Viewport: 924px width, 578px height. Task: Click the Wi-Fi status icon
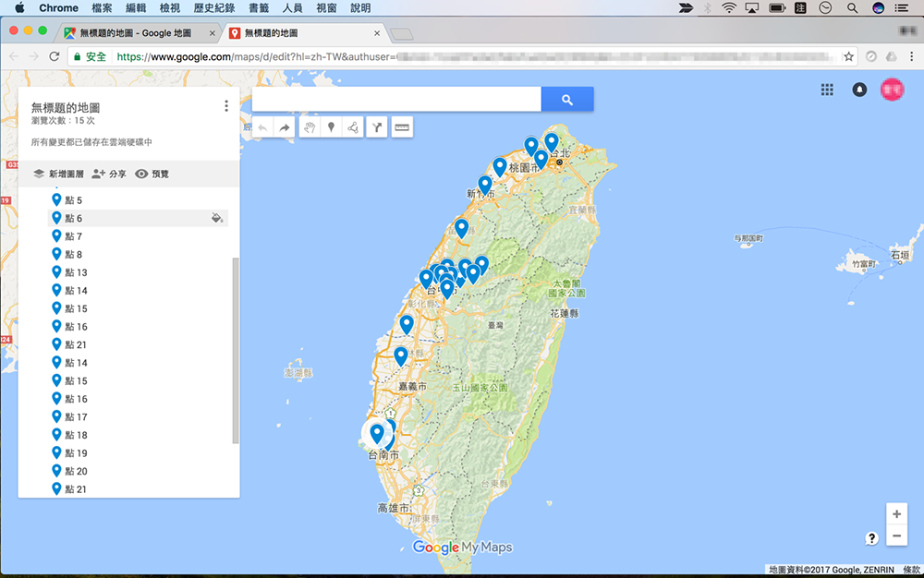(729, 7)
